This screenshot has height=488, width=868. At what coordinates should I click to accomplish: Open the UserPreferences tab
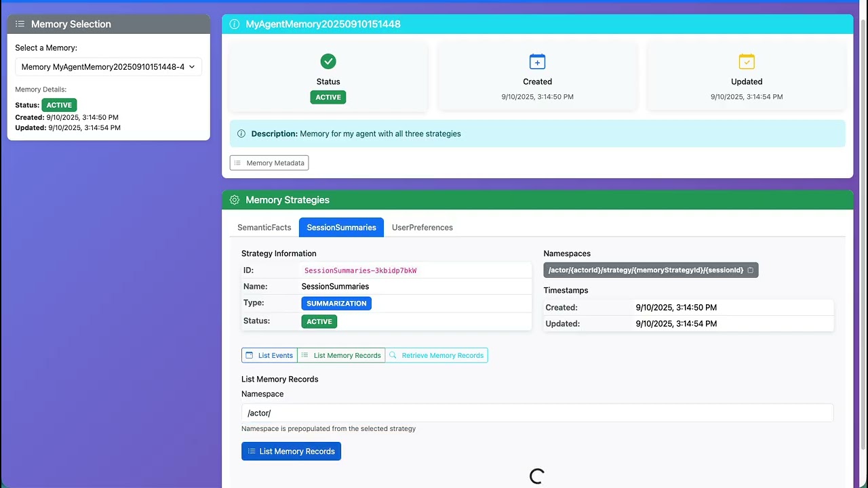point(422,228)
